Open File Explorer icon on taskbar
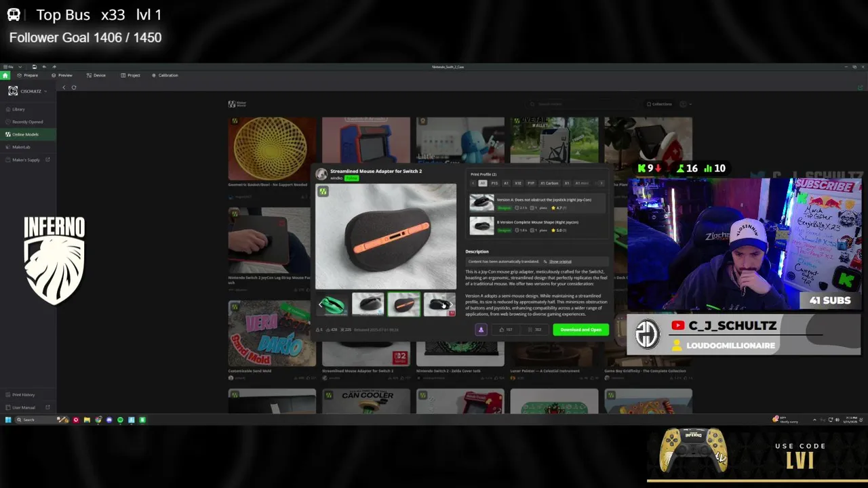The width and height of the screenshot is (868, 488). pos(87,420)
